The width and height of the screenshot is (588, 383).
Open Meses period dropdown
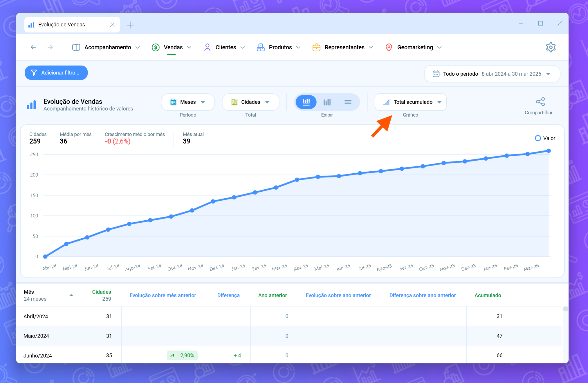pyautogui.click(x=188, y=102)
